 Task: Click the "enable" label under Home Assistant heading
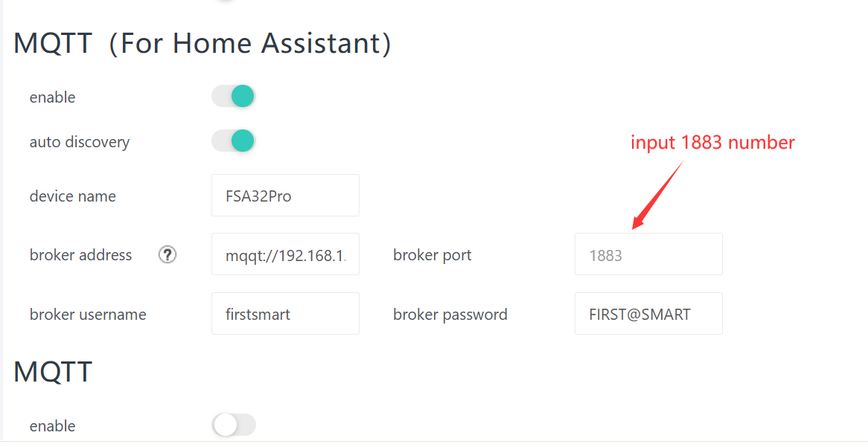(x=52, y=97)
